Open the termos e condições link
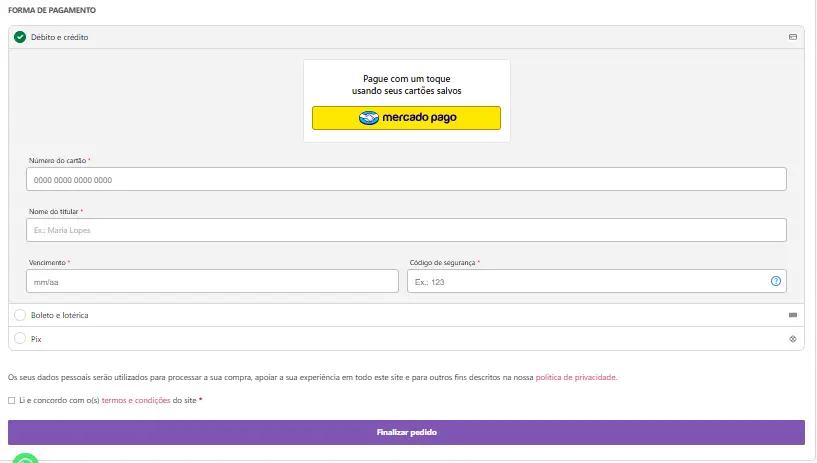This screenshot has width=817, height=463. click(x=136, y=400)
